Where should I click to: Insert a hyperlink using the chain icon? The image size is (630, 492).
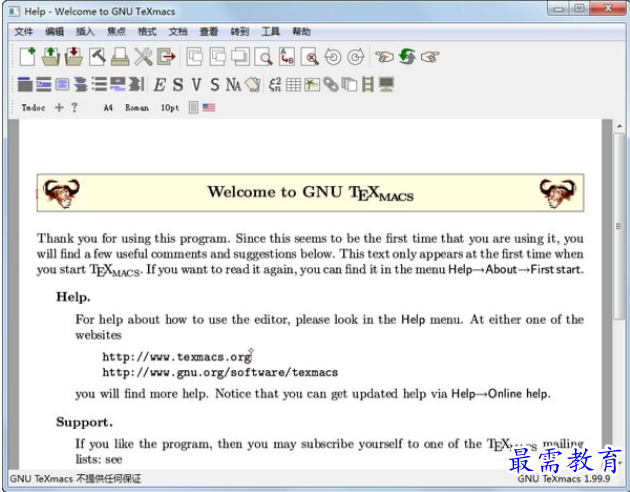[331, 84]
